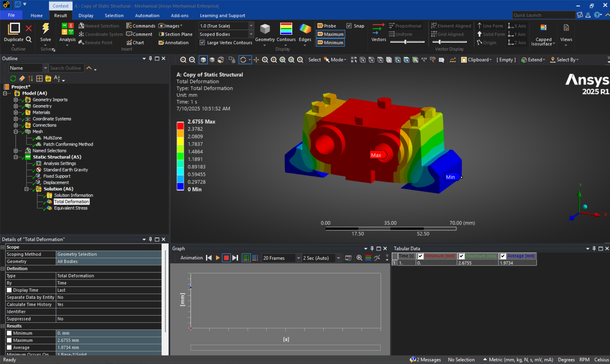Enable Large Vertex Contours

click(x=203, y=42)
